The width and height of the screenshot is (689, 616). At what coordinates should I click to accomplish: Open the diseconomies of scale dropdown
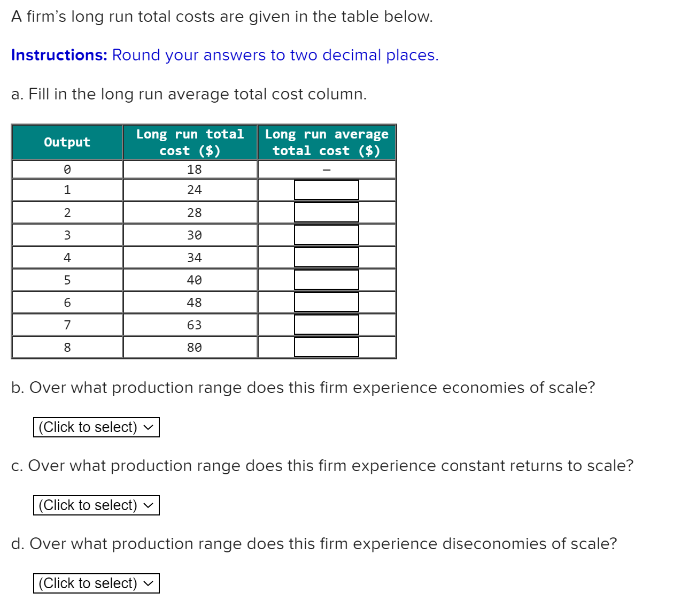(x=95, y=582)
